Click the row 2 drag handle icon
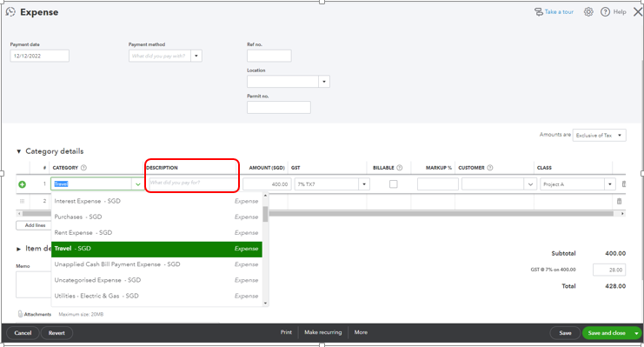The width and height of the screenshot is (644, 347). click(x=23, y=201)
